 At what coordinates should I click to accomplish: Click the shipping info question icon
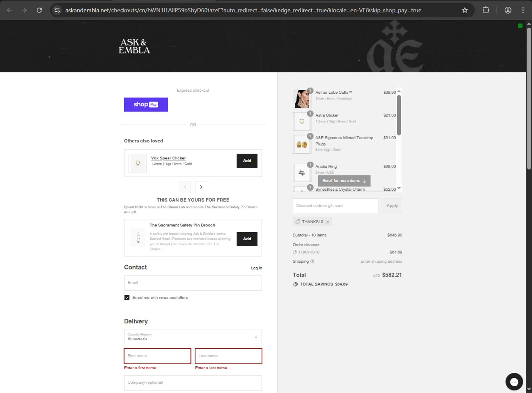pyautogui.click(x=312, y=261)
